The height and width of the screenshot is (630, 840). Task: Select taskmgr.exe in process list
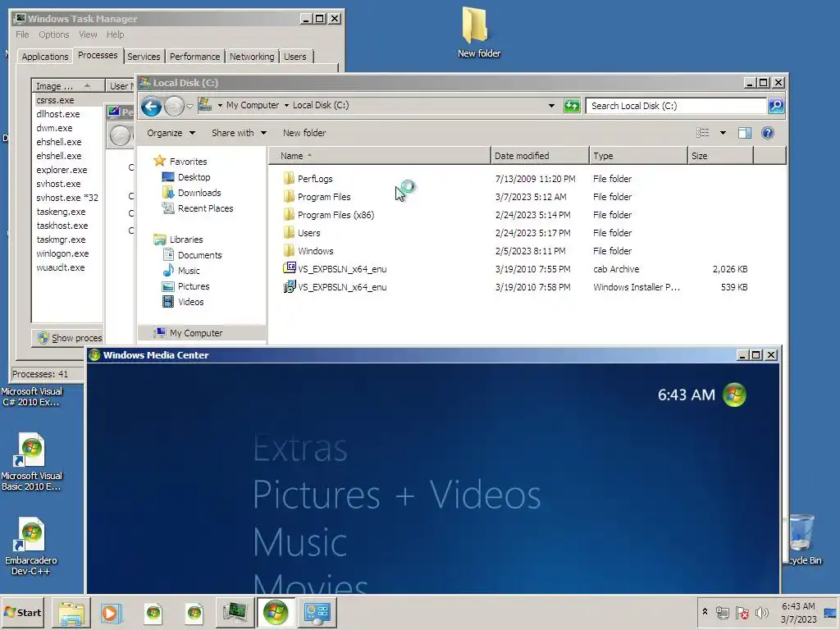(61, 240)
